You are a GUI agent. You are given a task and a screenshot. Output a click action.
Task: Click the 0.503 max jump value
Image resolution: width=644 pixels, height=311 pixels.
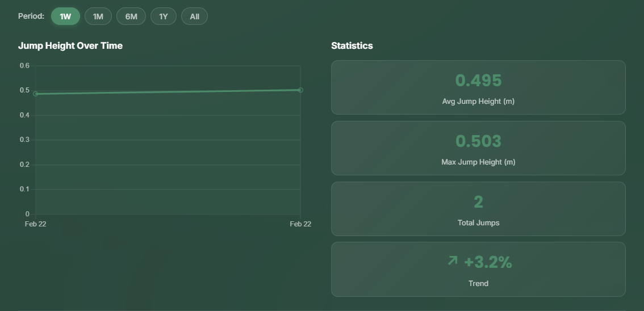pyautogui.click(x=478, y=141)
